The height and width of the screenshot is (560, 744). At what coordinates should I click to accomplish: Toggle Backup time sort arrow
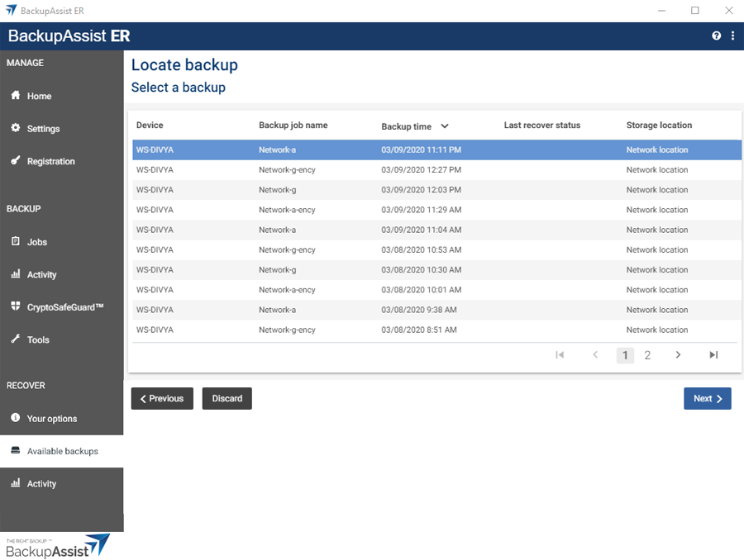point(445,126)
